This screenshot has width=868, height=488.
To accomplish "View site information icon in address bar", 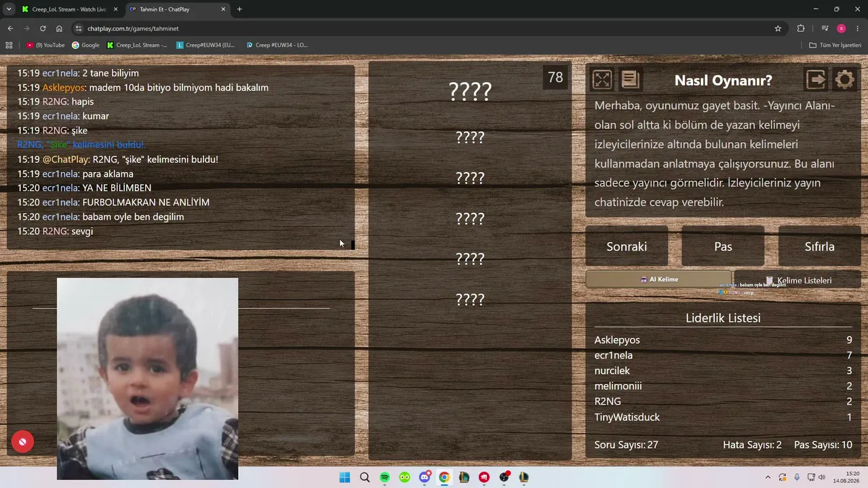I will tap(79, 28).
